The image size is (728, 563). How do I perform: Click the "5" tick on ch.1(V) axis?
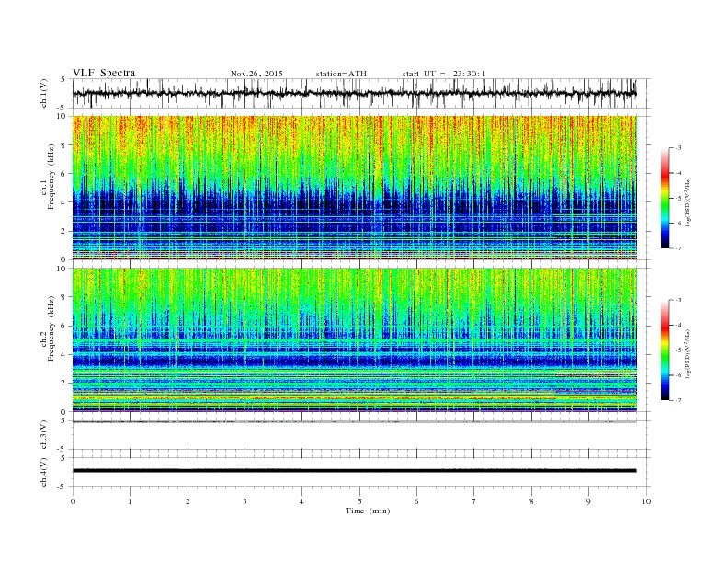64,79
